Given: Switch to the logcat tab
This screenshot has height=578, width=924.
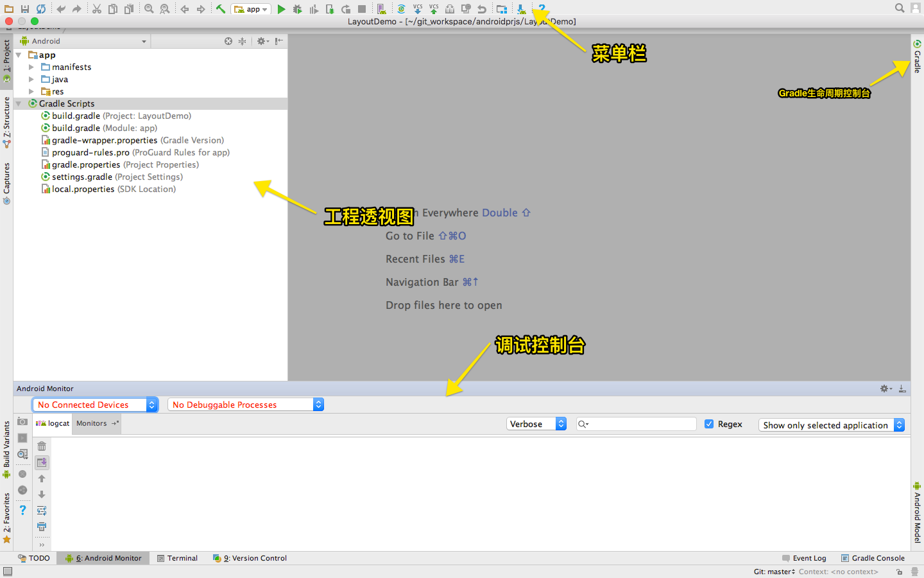Looking at the screenshot, I should (53, 424).
